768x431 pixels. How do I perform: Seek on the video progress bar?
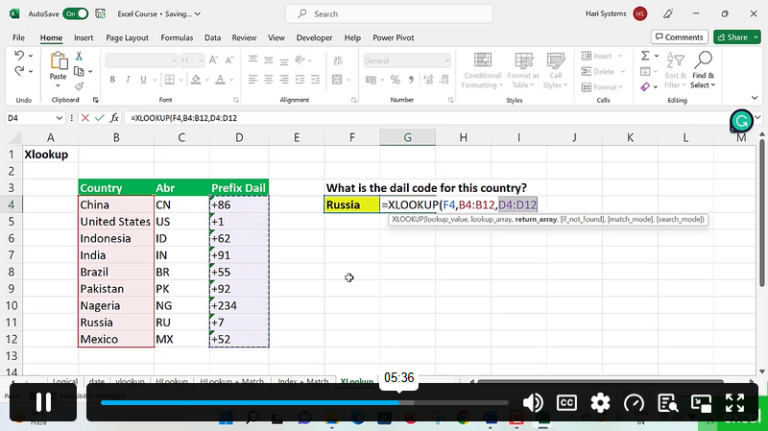tap(304, 403)
